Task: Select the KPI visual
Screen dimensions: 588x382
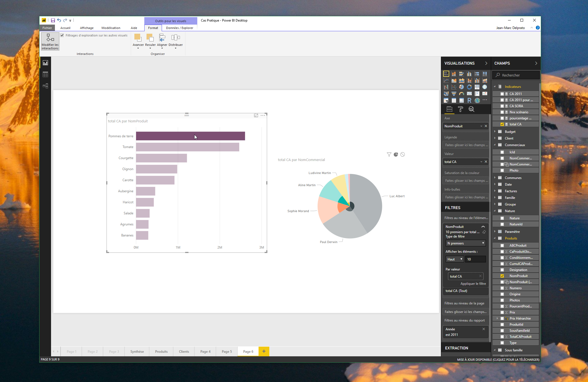Action: click(x=485, y=94)
